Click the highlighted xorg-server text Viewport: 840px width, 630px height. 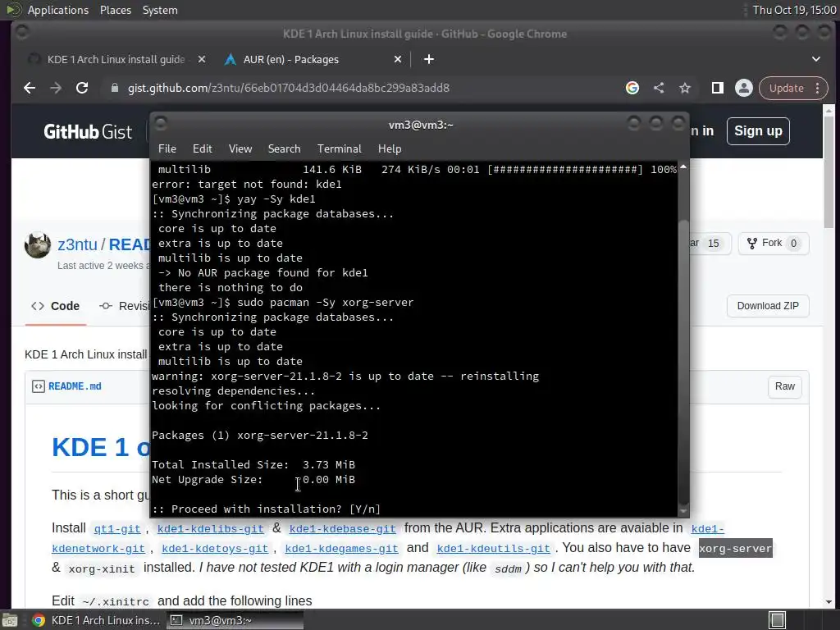(736, 548)
